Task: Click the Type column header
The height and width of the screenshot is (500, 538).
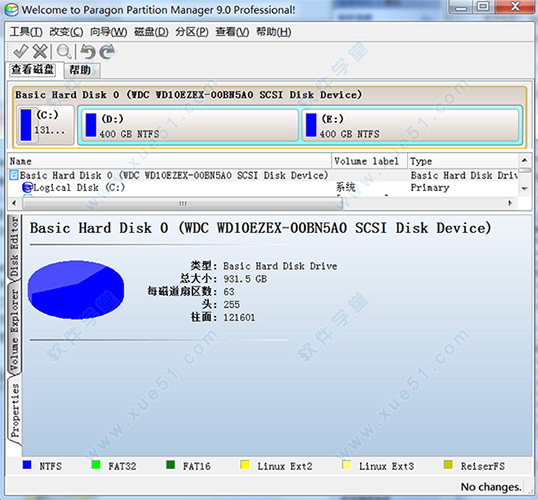Action: click(x=463, y=161)
